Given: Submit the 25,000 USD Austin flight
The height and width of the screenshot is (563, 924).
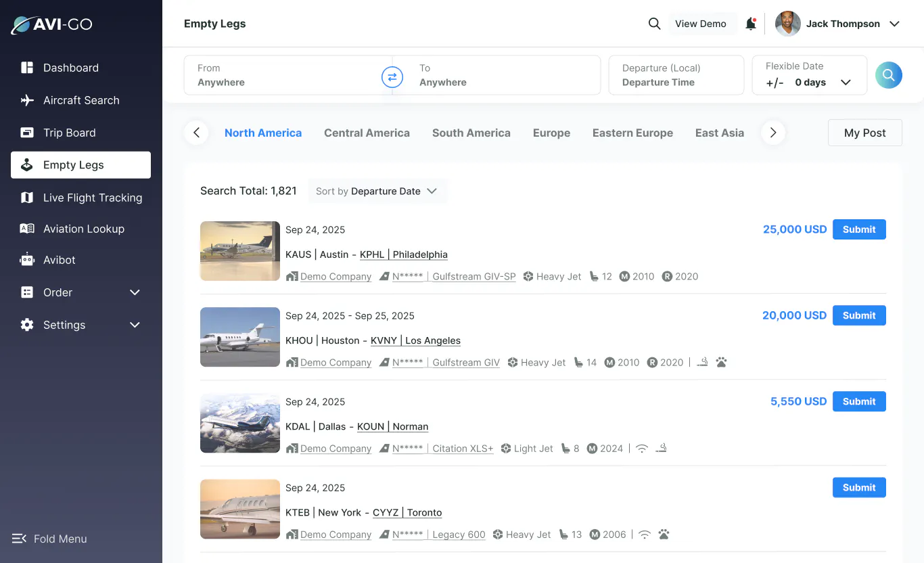Looking at the screenshot, I should (x=859, y=229).
